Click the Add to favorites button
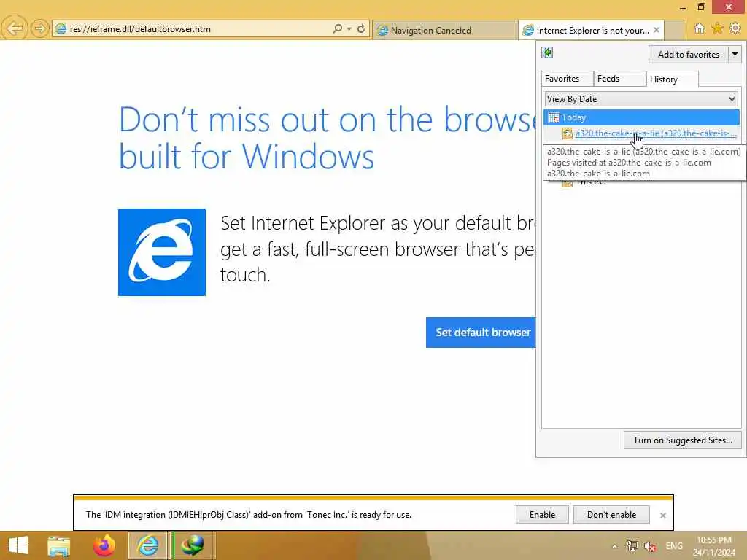The height and width of the screenshot is (560, 747). (x=689, y=54)
